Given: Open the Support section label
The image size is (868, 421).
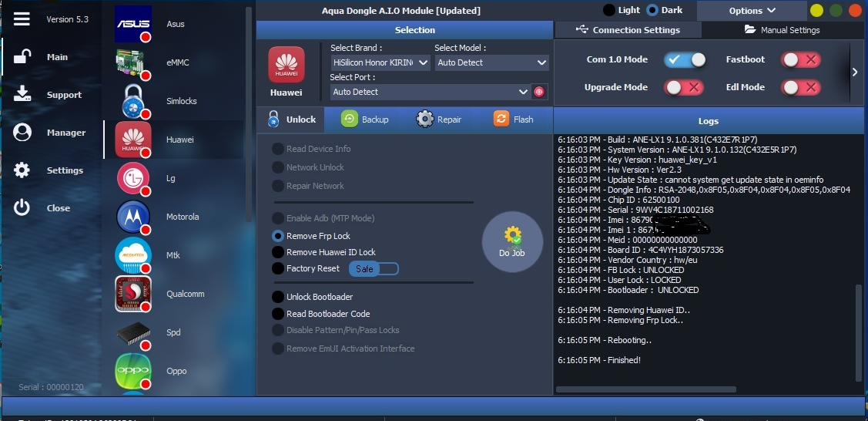Looking at the screenshot, I should [x=64, y=95].
